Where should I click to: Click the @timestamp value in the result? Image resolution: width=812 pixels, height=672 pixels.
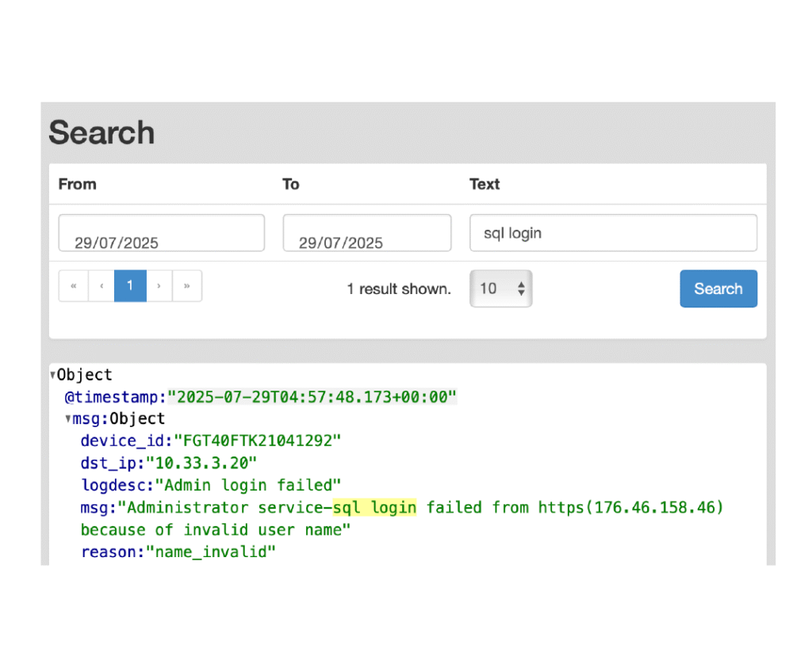click(x=312, y=397)
